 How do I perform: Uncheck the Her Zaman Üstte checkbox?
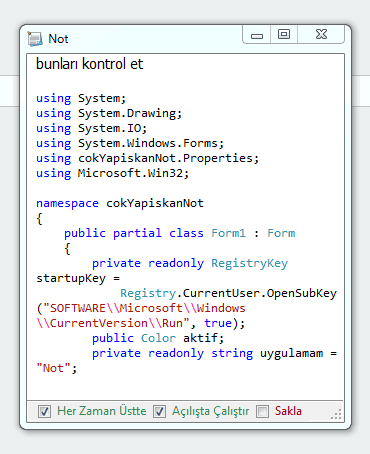point(44,411)
